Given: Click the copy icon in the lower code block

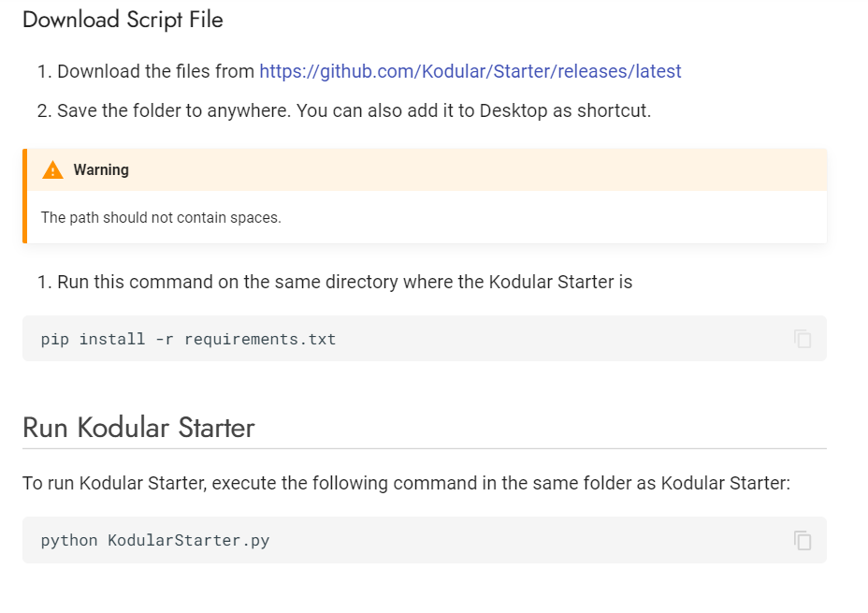Looking at the screenshot, I should [802, 540].
